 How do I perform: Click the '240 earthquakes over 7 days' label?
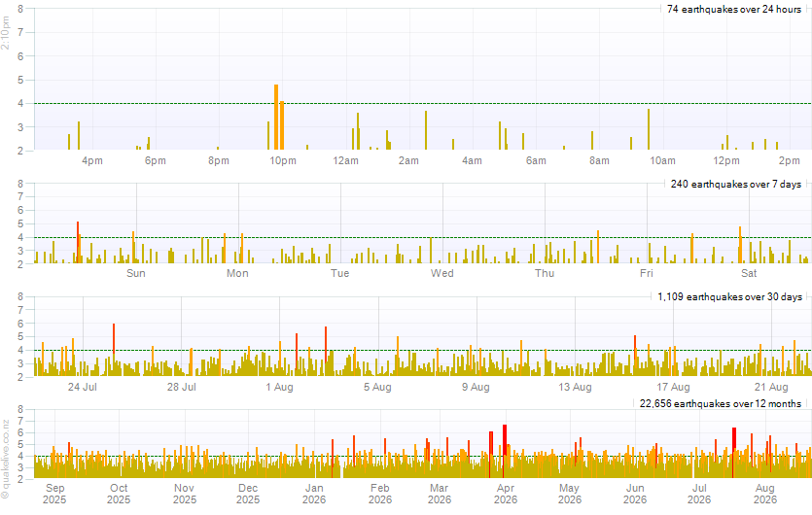click(x=736, y=185)
